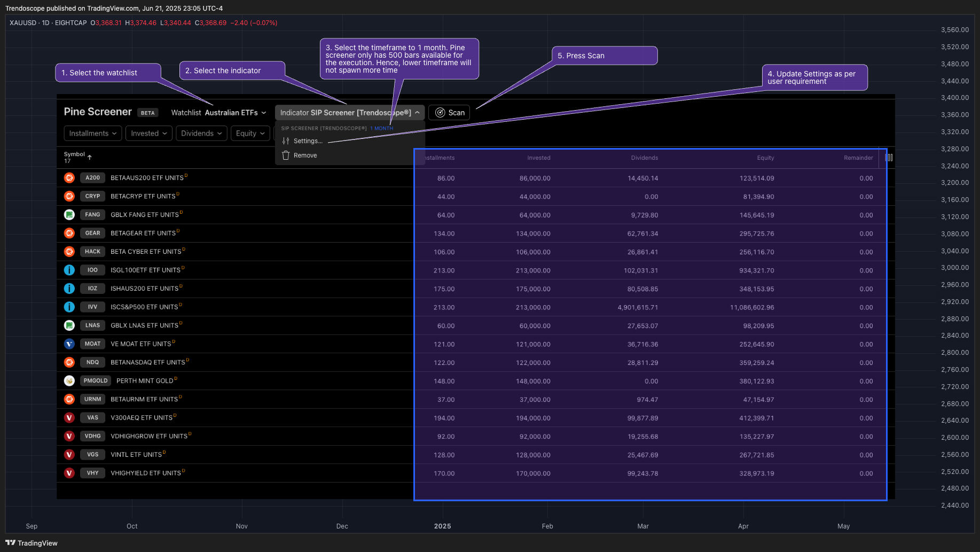Click the 2025 label on time axis
Viewport: 980px width, 552px height.
[x=442, y=526]
